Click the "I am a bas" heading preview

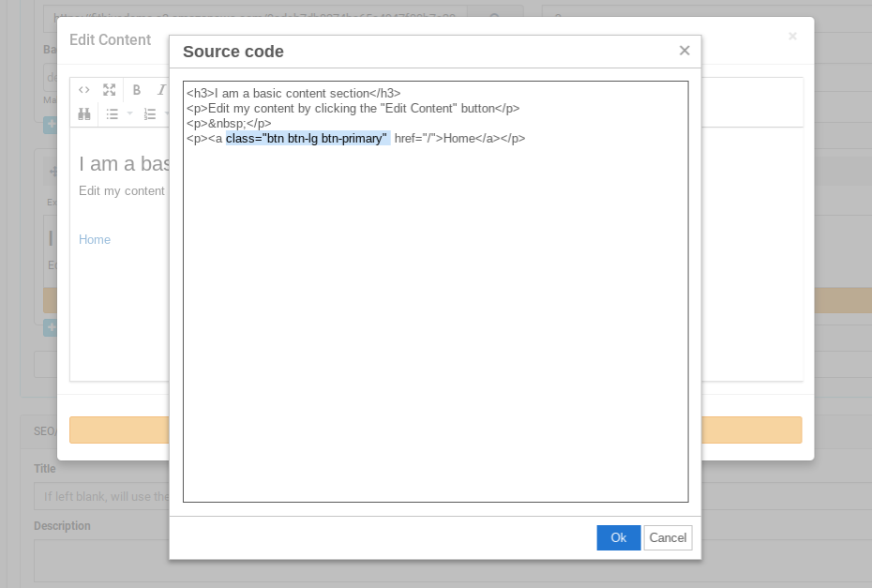tap(124, 164)
